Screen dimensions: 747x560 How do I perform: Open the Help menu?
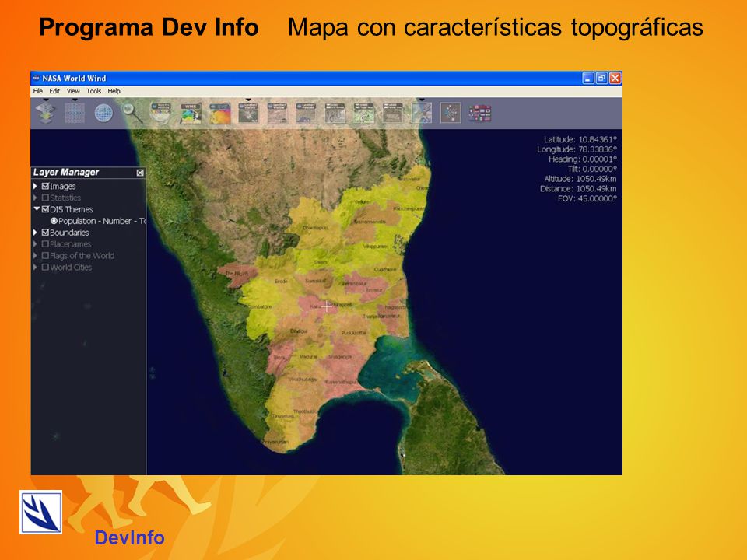[114, 91]
